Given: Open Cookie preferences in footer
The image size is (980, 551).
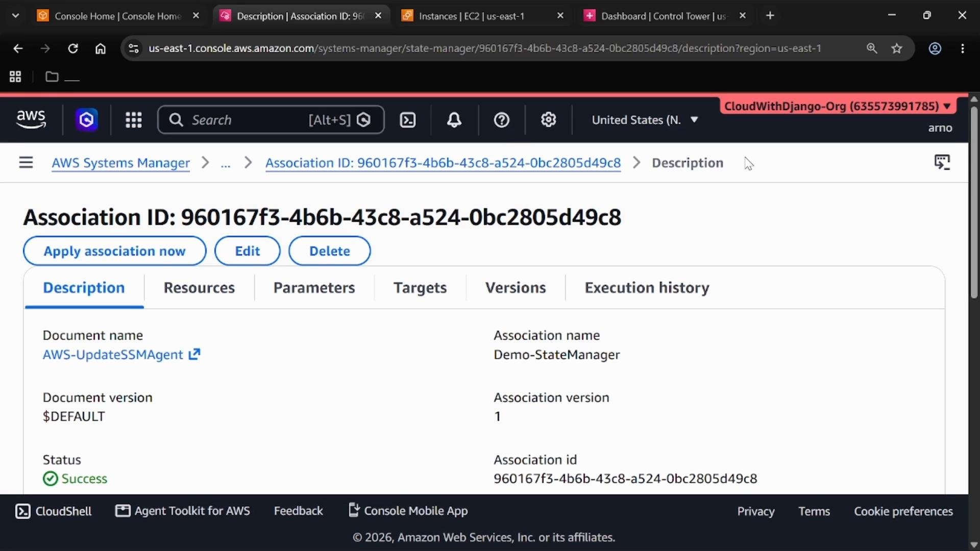Looking at the screenshot, I should pos(903,511).
